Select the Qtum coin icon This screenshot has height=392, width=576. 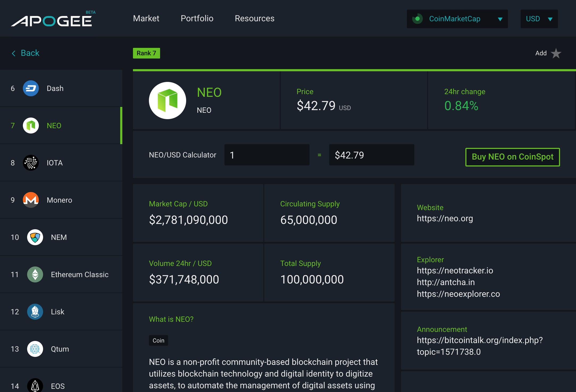pyautogui.click(x=35, y=349)
